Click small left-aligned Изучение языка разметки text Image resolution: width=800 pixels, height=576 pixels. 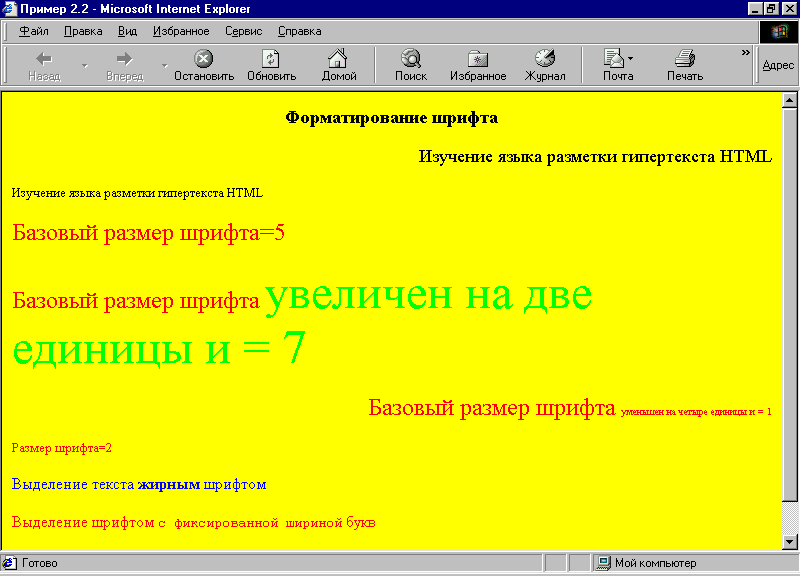pyautogui.click(x=137, y=193)
